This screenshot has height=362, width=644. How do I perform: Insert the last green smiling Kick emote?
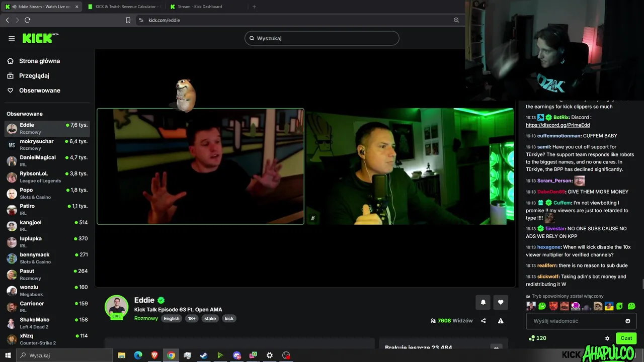click(632, 306)
